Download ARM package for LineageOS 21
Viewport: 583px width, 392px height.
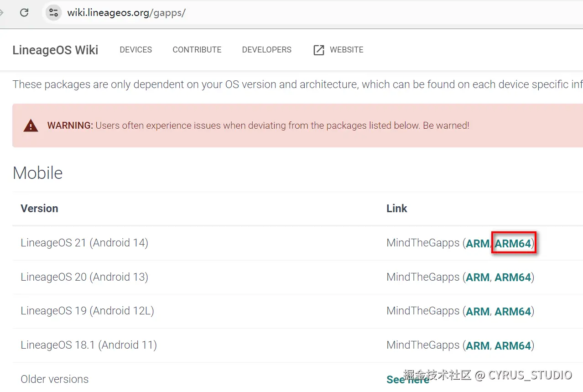(x=477, y=243)
